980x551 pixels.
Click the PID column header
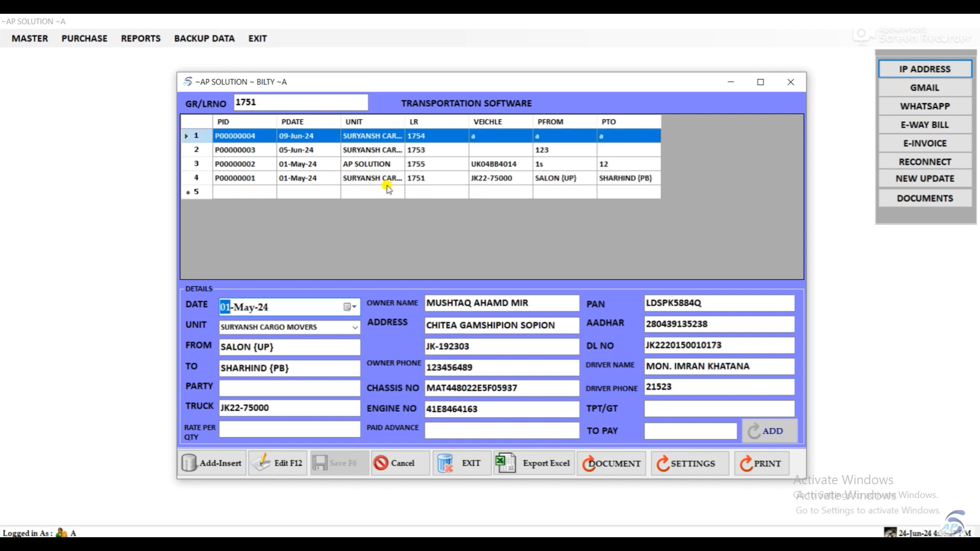coord(244,122)
